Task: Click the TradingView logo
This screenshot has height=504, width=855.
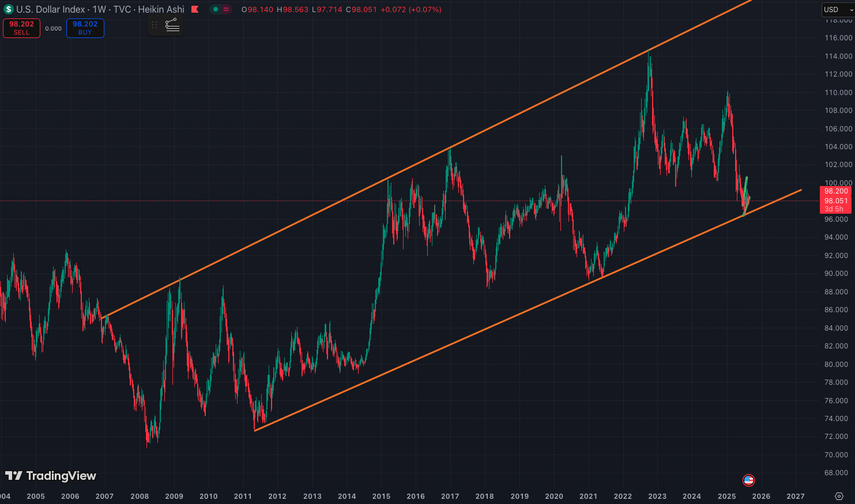Action: [x=51, y=476]
